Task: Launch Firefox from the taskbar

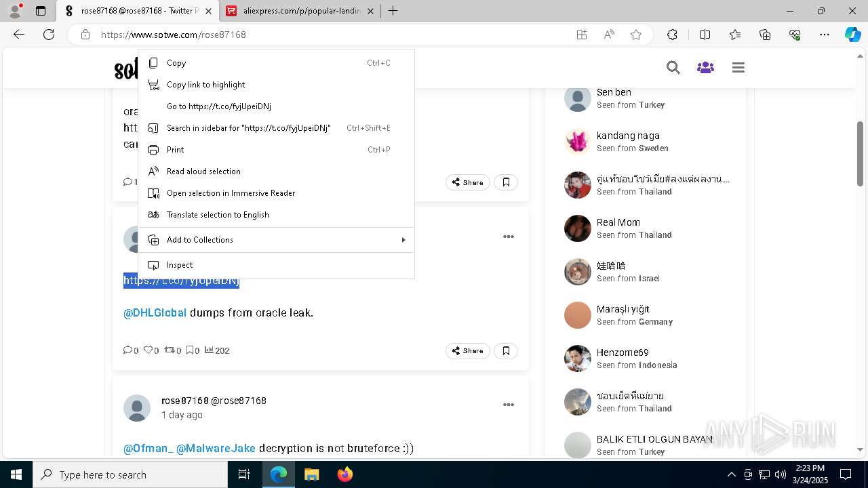Action: click(345, 474)
